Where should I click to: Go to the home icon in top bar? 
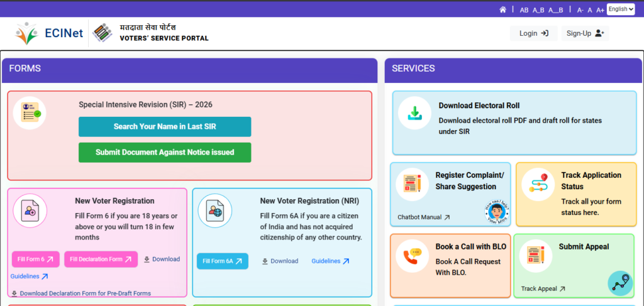pos(502,10)
